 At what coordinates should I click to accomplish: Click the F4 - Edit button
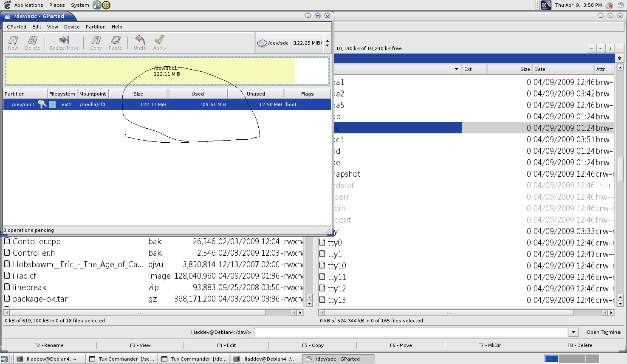pyautogui.click(x=226, y=345)
